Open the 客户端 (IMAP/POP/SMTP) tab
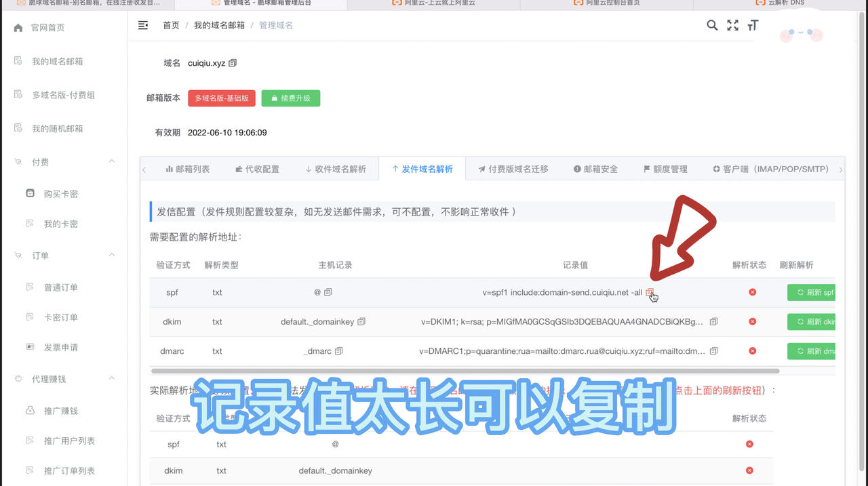Viewport: 868px width, 486px height. (x=770, y=169)
